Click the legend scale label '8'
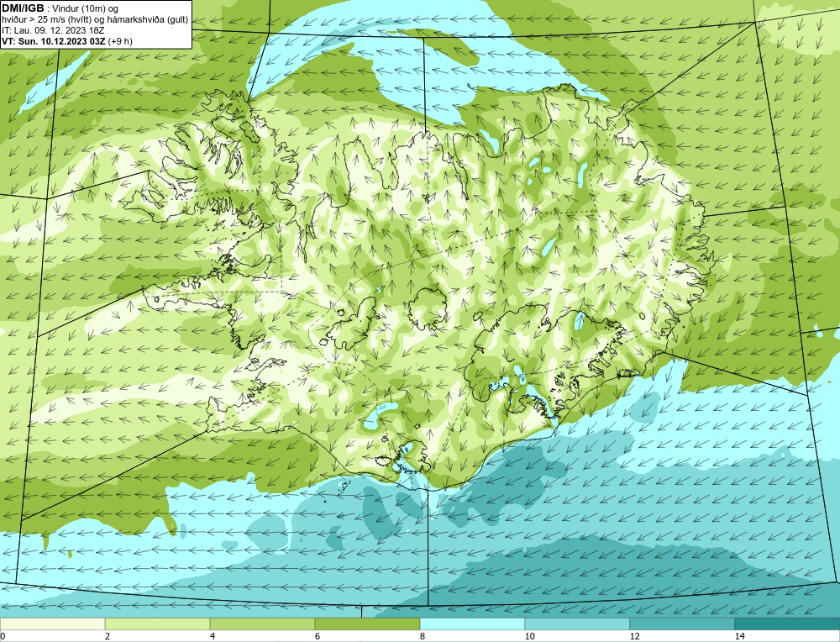This screenshot has width=840, height=642. (x=423, y=636)
